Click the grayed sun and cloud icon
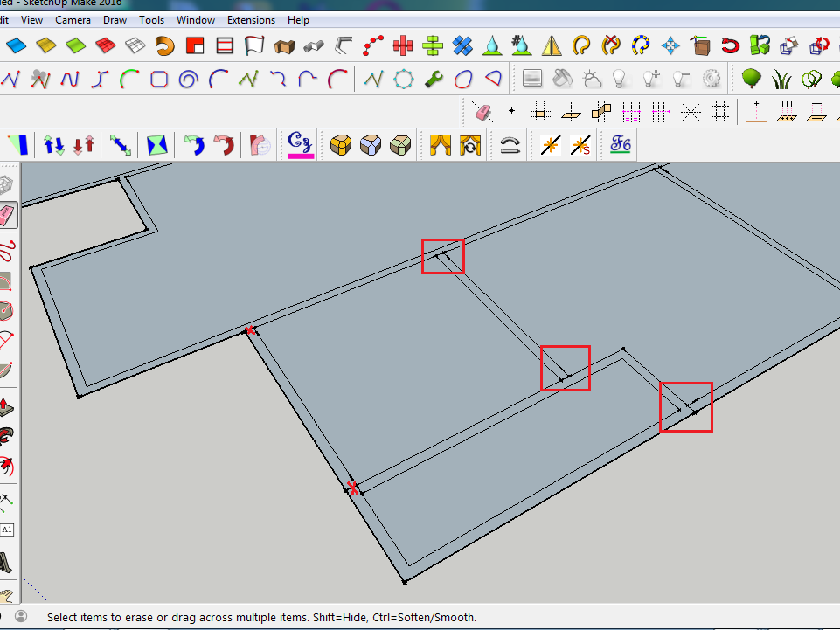This screenshot has height=630, width=840. (592, 79)
